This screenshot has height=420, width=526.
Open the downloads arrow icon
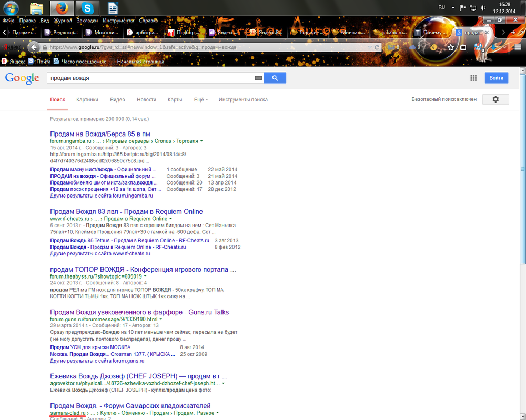493,48
